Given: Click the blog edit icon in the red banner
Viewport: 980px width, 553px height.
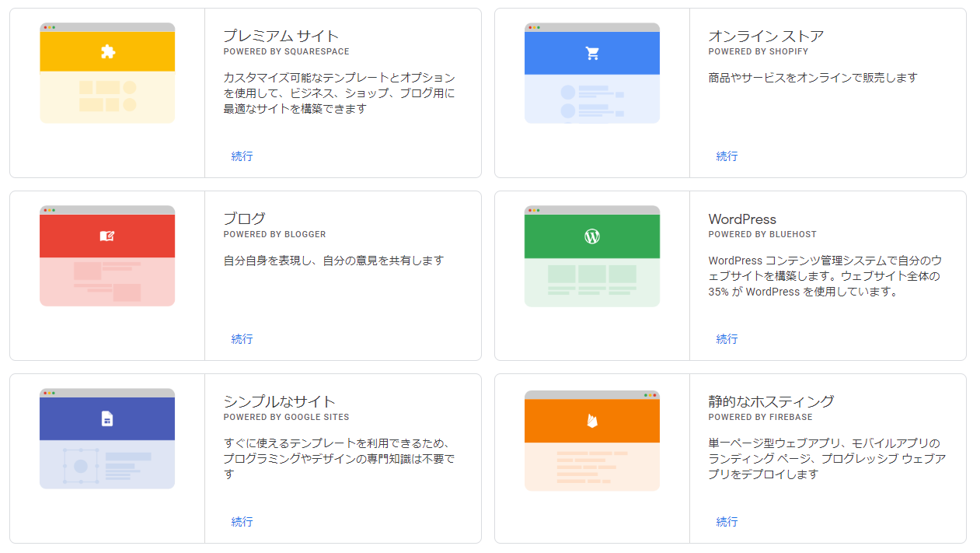Looking at the screenshot, I should coord(107,236).
